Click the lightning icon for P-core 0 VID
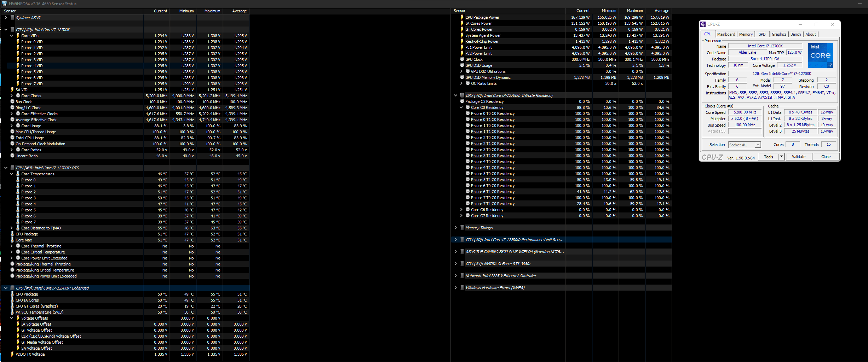This screenshot has height=362, width=868. [x=18, y=42]
